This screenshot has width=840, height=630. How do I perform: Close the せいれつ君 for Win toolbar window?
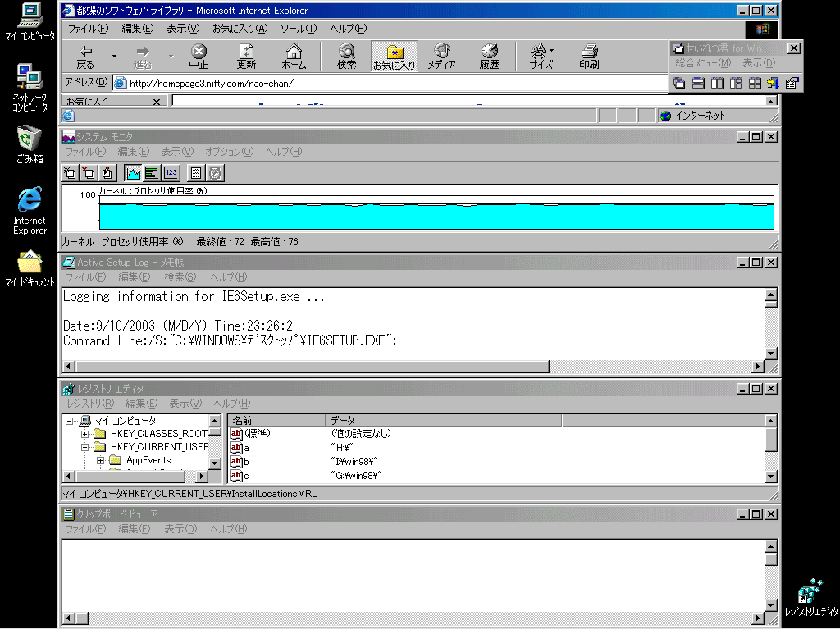coord(794,48)
